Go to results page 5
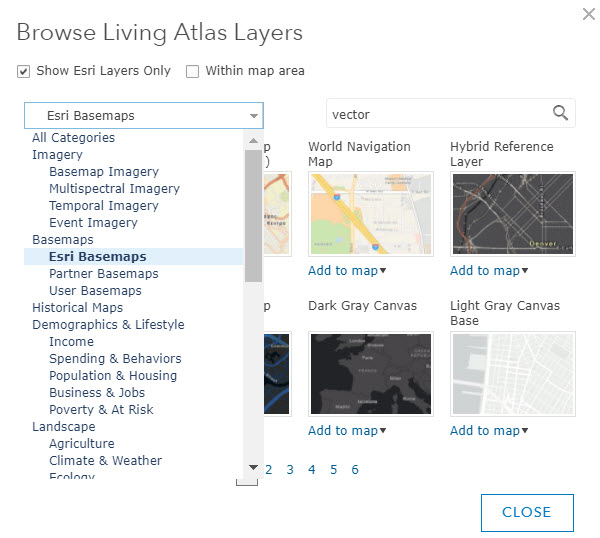 point(334,470)
